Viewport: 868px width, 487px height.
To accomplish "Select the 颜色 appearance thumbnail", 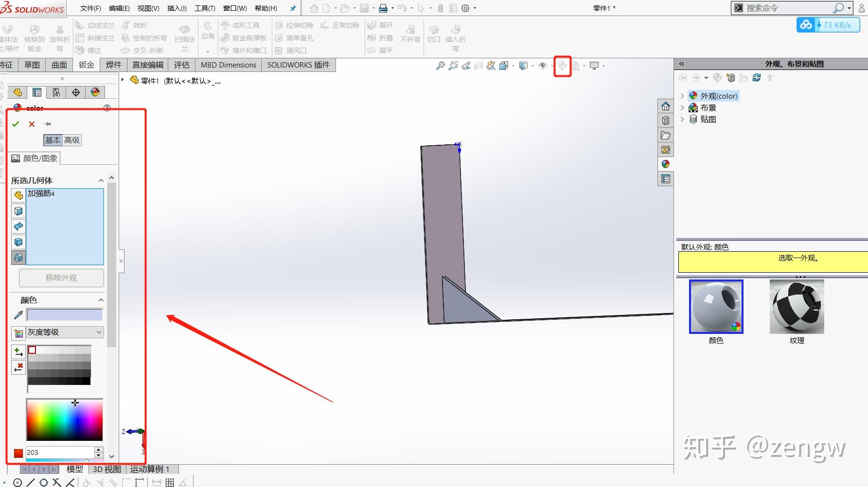I will point(716,307).
